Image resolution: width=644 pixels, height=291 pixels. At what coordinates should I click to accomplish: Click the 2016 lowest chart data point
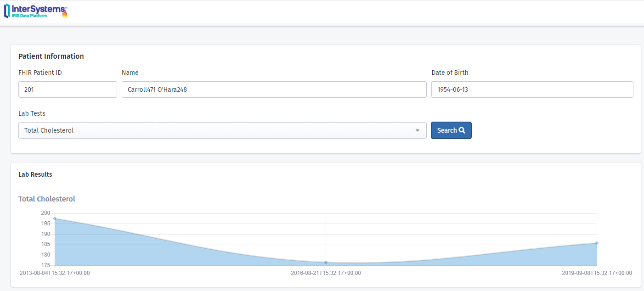[326, 263]
